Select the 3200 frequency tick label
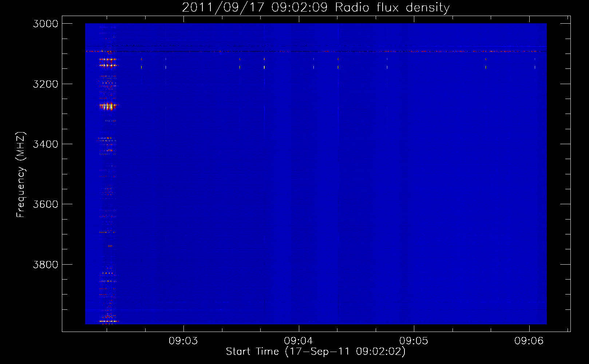This screenshot has height=364, width=589. point(46,84)
